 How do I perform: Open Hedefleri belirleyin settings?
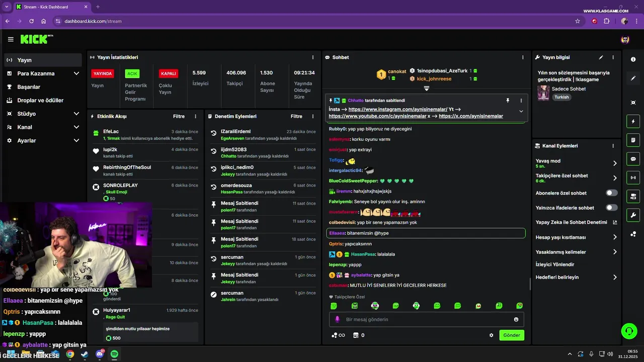pyautogui.click(x=576, y=277)
